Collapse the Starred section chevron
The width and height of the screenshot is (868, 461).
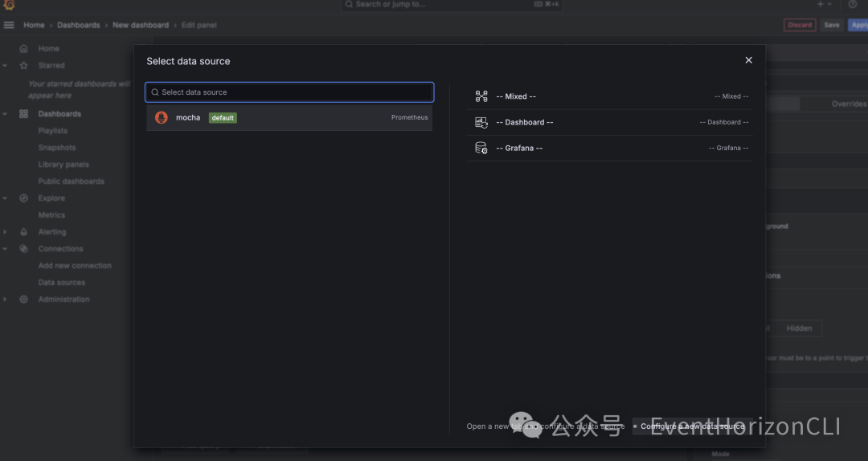tap(5, 65)
